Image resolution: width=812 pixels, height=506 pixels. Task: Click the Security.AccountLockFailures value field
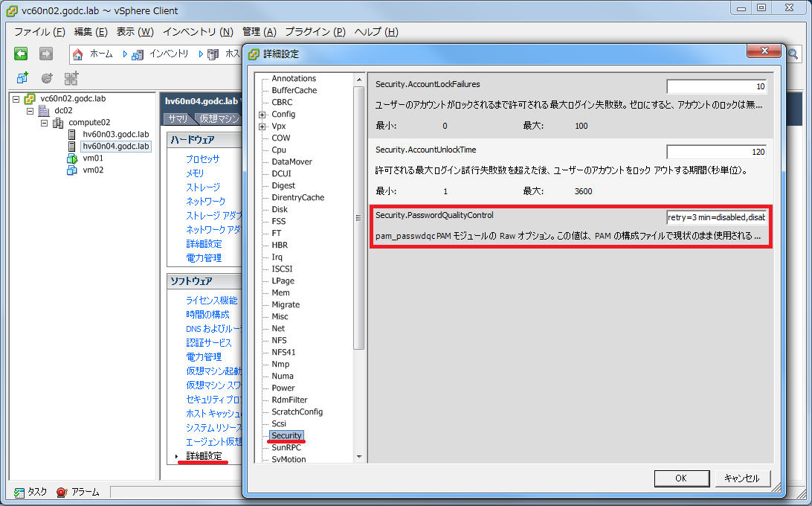(x=717, y=86)
